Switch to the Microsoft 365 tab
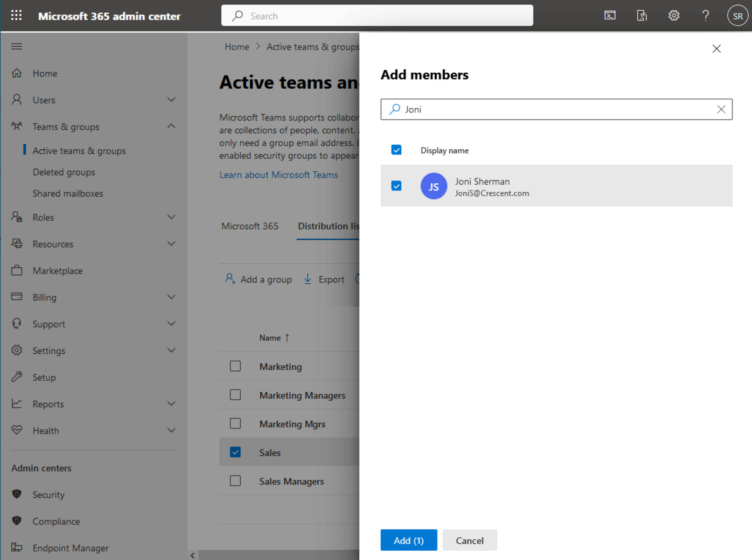 250,226
